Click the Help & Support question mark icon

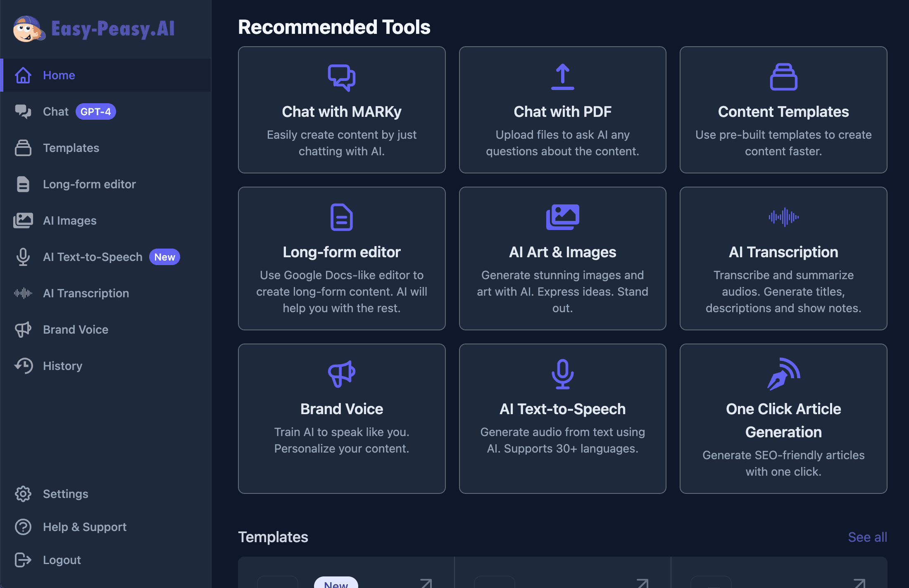[x=23, y=527]
